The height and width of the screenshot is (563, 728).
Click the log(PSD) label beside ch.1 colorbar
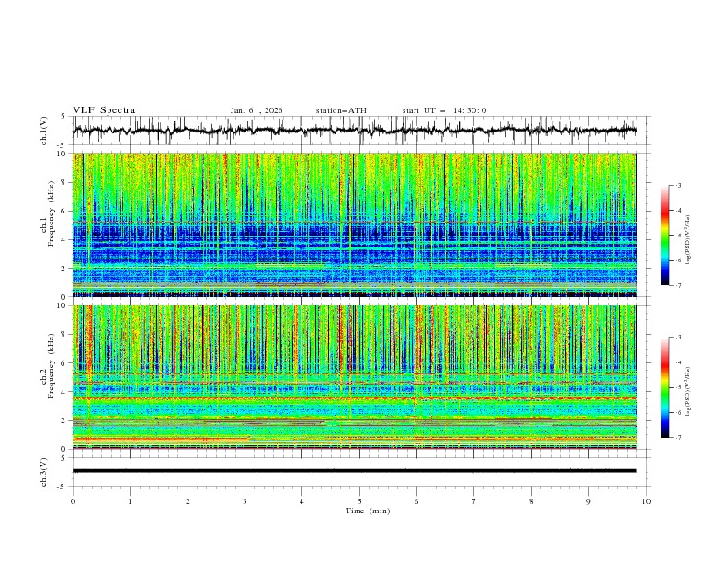pos(688,240)
